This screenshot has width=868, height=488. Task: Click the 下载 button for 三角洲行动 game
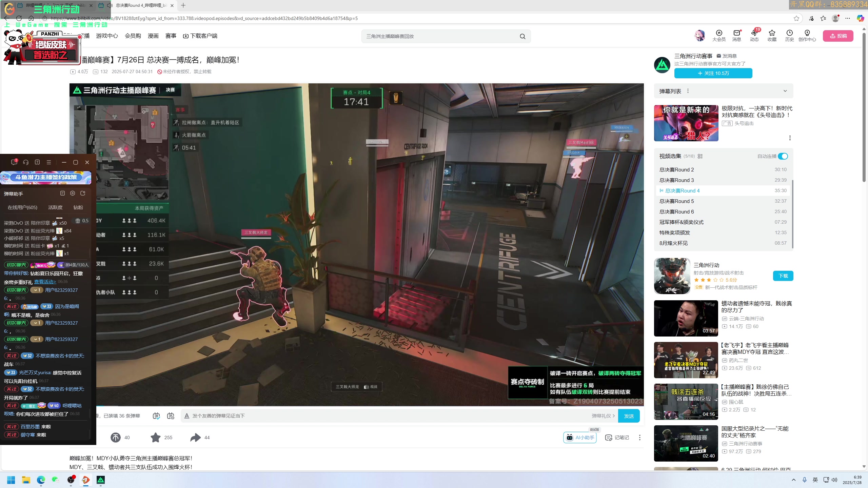point(783,276)
